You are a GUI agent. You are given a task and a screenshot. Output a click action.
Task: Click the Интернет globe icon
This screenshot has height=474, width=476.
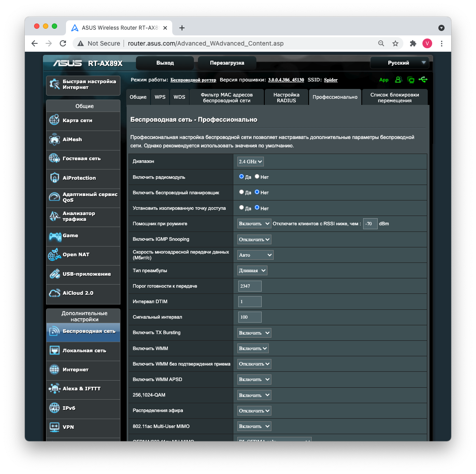click(54, 369)
